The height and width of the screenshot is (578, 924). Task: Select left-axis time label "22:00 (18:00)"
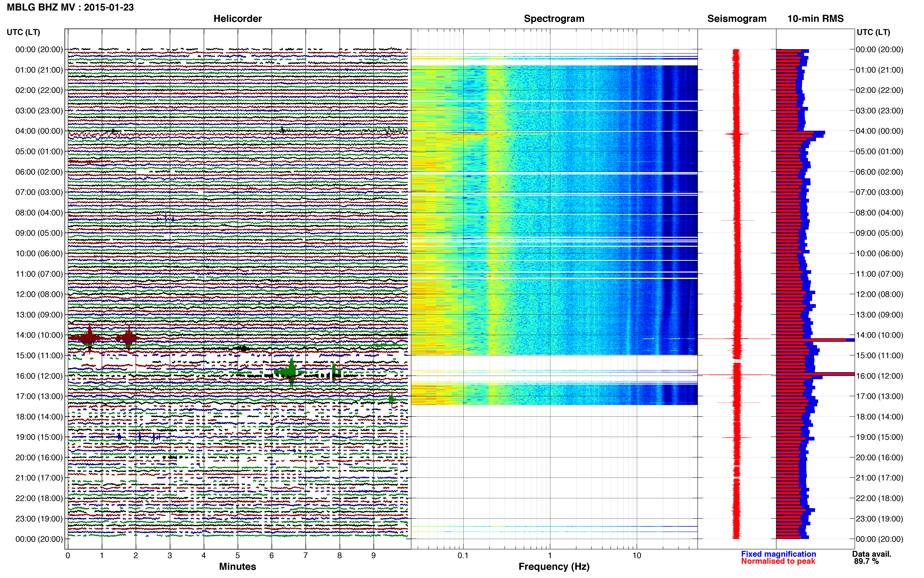click(39, 498)
